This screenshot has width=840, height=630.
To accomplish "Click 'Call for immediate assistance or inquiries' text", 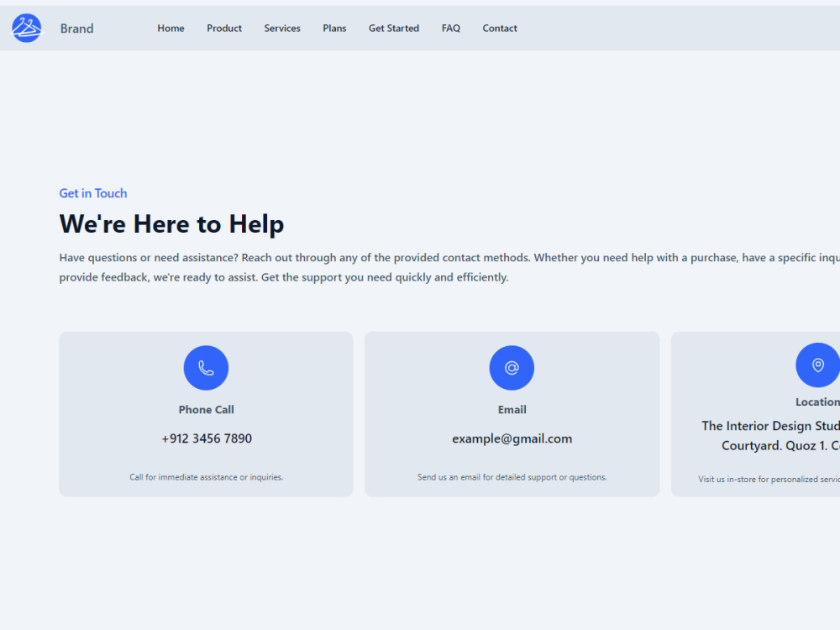I will [x=207, y=477].
